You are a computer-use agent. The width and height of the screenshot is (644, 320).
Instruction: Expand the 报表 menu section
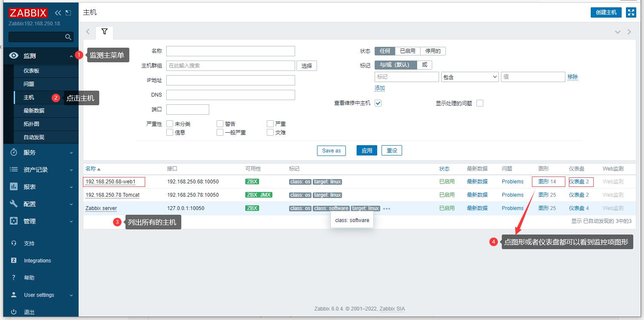[x=71, y=187]
